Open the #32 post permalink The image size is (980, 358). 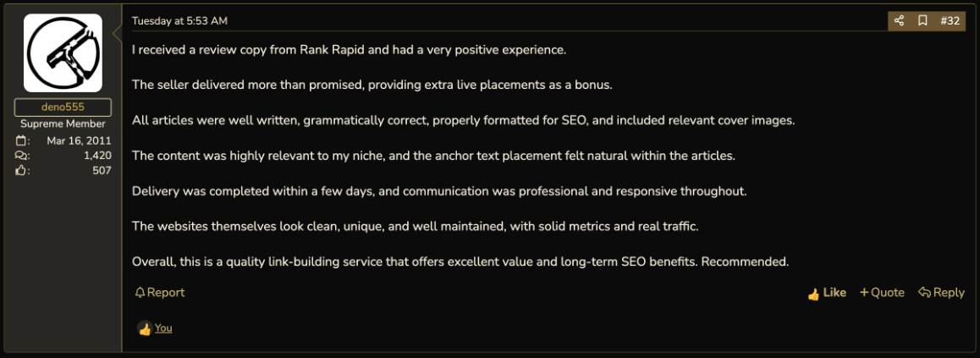950,20
